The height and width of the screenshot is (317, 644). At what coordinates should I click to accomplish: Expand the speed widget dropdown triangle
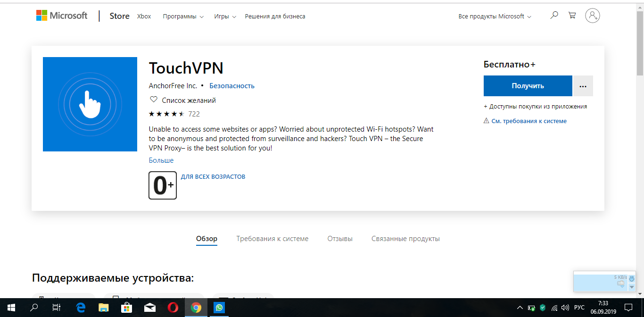point(632,287)
